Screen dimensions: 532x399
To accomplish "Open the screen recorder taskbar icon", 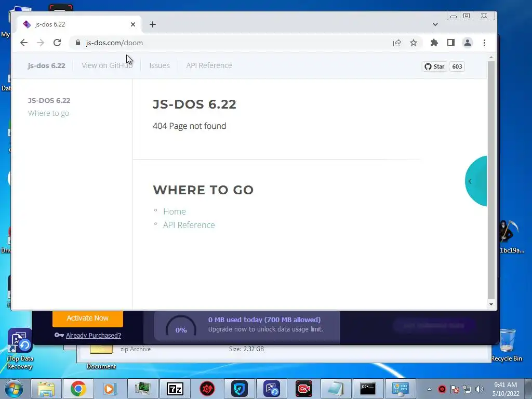I will (x=303, y=389).
